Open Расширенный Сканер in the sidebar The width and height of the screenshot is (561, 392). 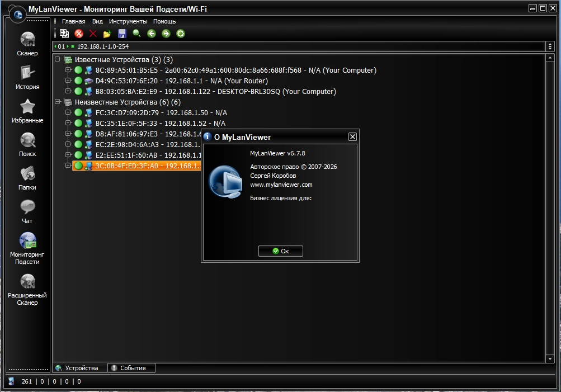click(x=27, y=289)
